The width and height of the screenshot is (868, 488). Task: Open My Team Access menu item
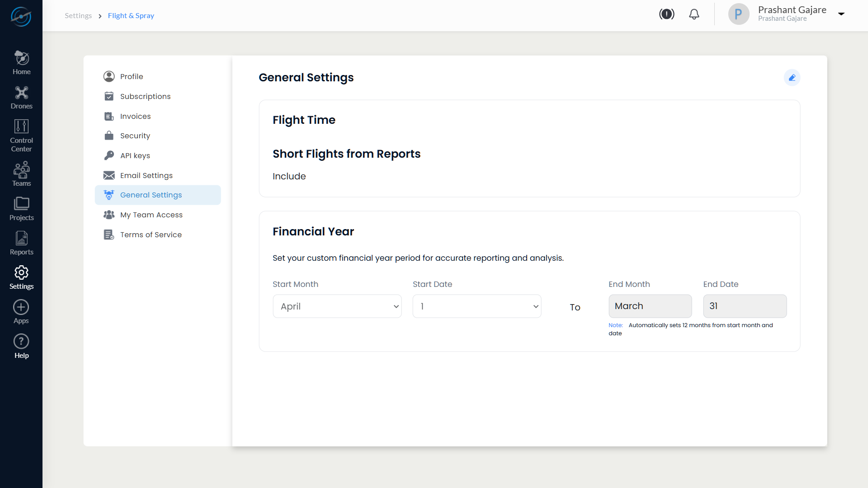click(151, 215)
